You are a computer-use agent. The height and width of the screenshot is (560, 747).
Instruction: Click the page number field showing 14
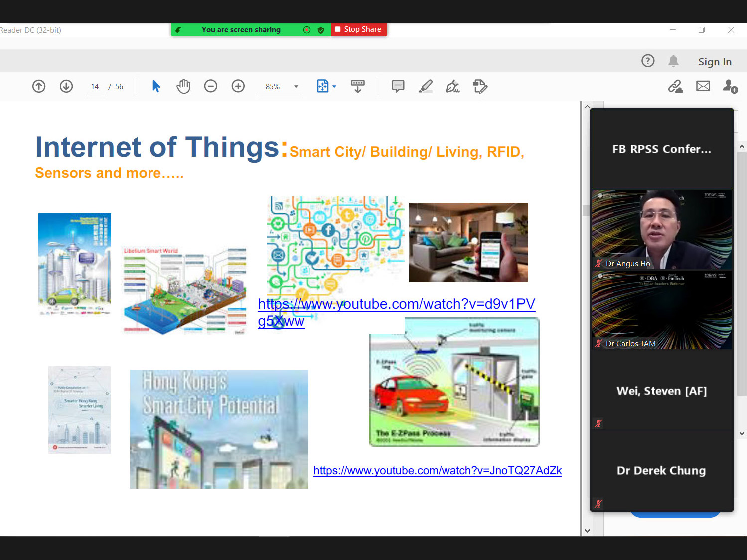click(95, 87)
